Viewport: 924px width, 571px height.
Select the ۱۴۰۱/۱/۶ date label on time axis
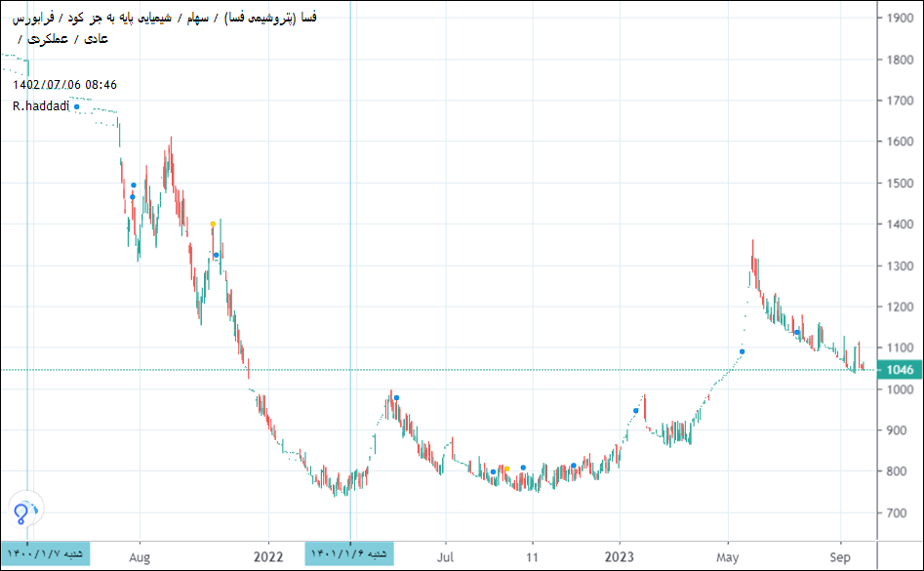pos(349,554)
